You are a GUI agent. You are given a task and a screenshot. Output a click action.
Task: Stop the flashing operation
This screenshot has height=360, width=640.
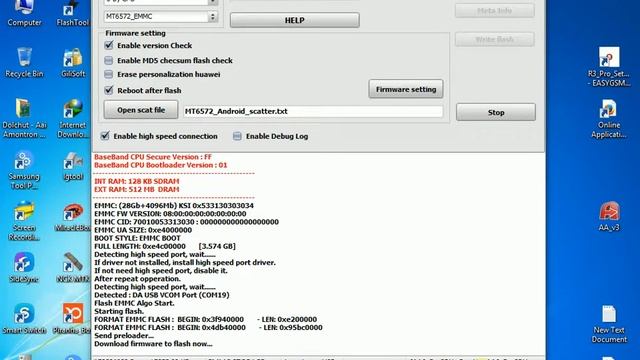pos(496,112)
